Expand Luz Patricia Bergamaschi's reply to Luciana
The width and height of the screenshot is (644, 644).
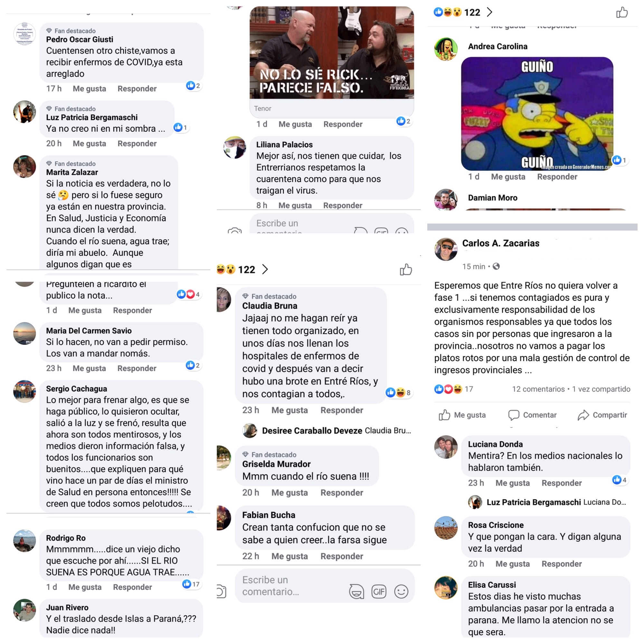coord(547,502)
